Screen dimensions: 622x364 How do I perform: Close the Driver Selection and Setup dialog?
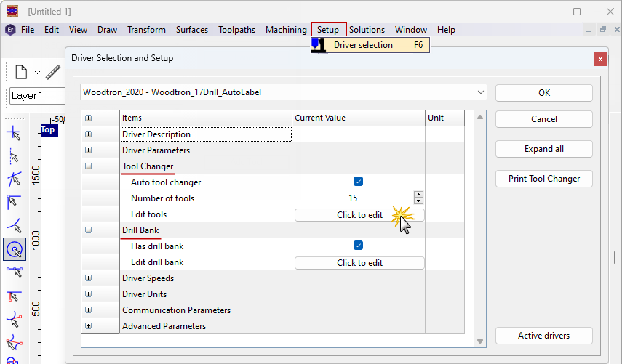(600, 59)
